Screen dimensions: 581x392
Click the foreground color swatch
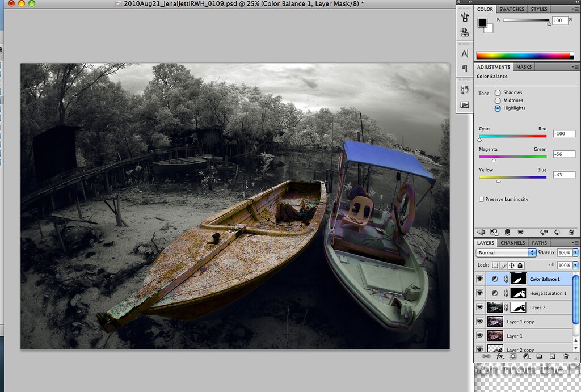pos(482,22)
